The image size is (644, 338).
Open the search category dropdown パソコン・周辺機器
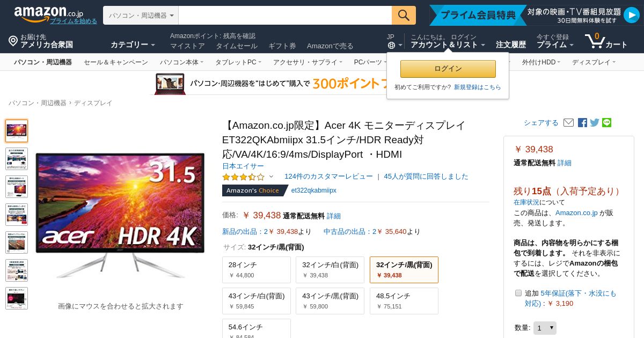(141, 16)
